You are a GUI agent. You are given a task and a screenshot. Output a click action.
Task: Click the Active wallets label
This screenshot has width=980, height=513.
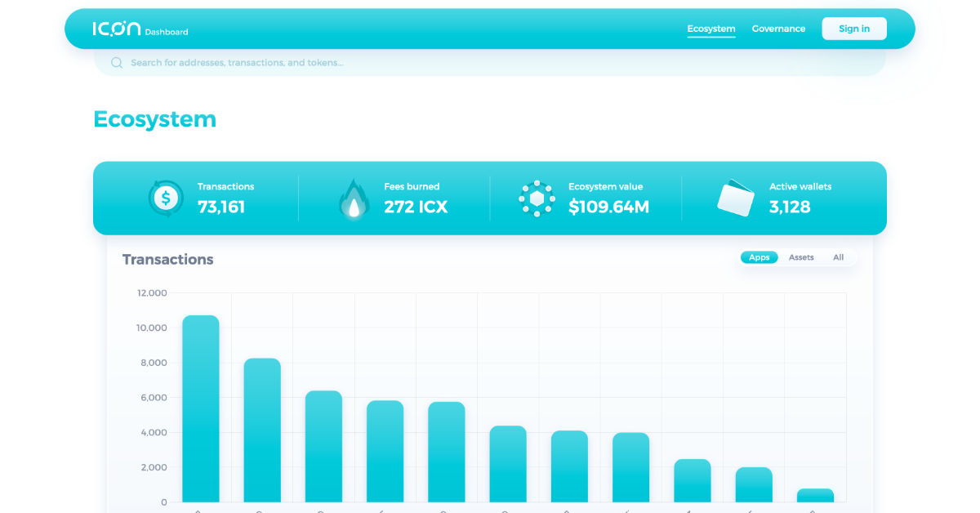click(800, 186)
